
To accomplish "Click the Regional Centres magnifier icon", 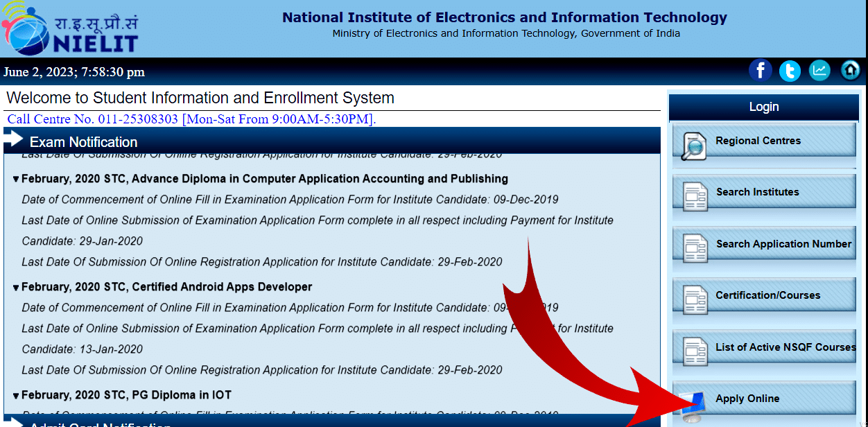I will click(693, 145).
